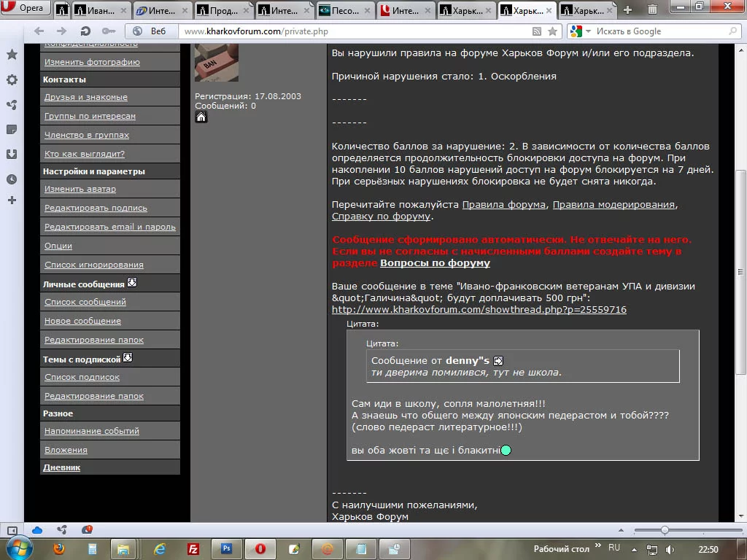The height and width of the screenshot is (560, 747).
Task: Go back to the previous page
Action: tap(39, 31)
